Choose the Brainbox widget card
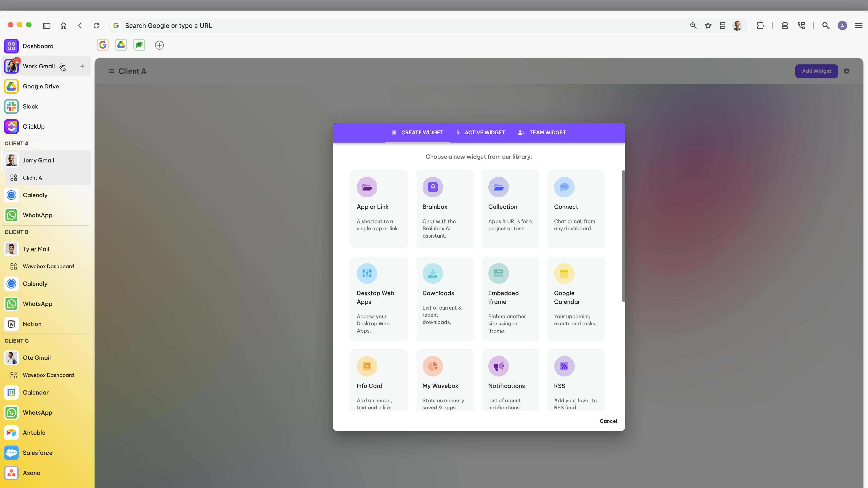 click(445, 209)
